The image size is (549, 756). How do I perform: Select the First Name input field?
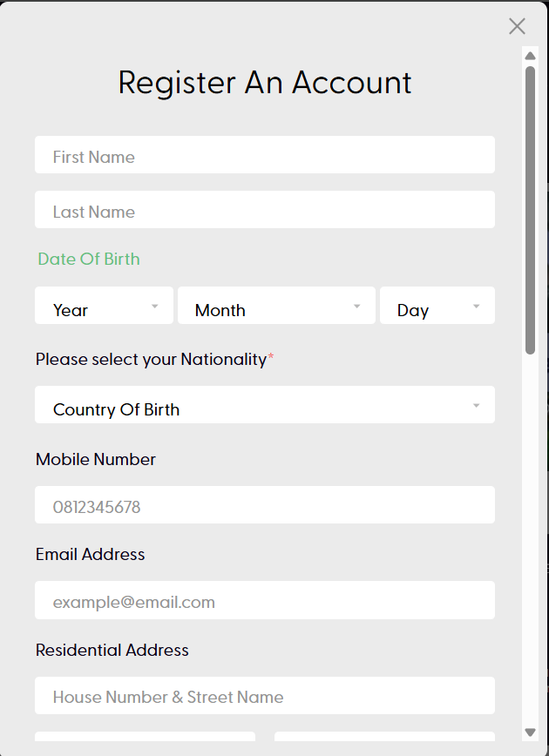[264, 154]
